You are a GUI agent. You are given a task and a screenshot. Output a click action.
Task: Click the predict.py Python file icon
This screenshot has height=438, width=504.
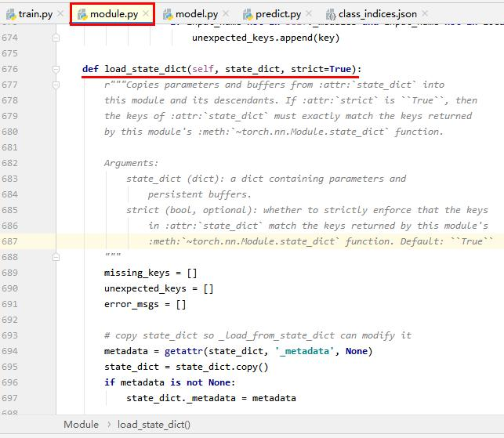coord(248,14)
